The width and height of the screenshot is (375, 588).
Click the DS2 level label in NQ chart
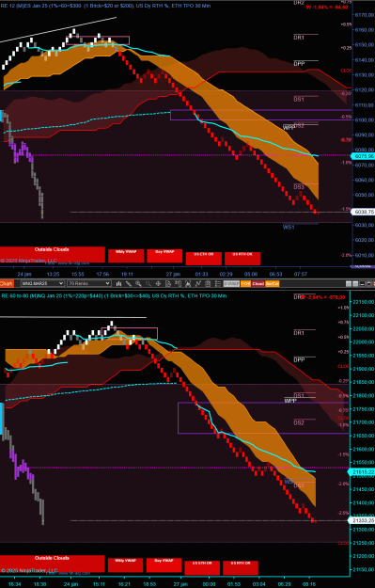pos(299,423)
